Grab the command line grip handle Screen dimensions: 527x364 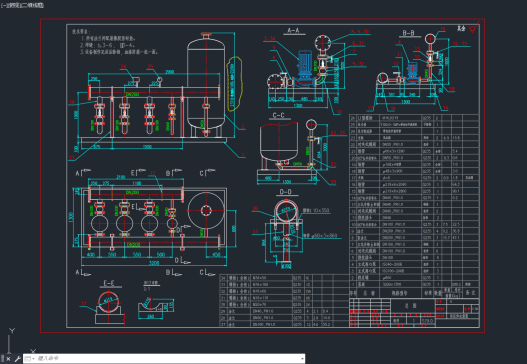pyautogui.click(x=2, y=359)
